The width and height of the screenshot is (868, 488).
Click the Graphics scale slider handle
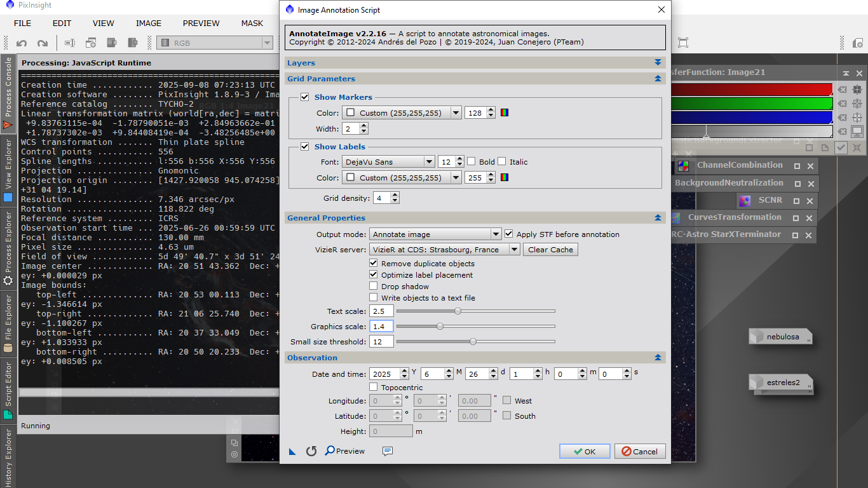pos(440,327)
